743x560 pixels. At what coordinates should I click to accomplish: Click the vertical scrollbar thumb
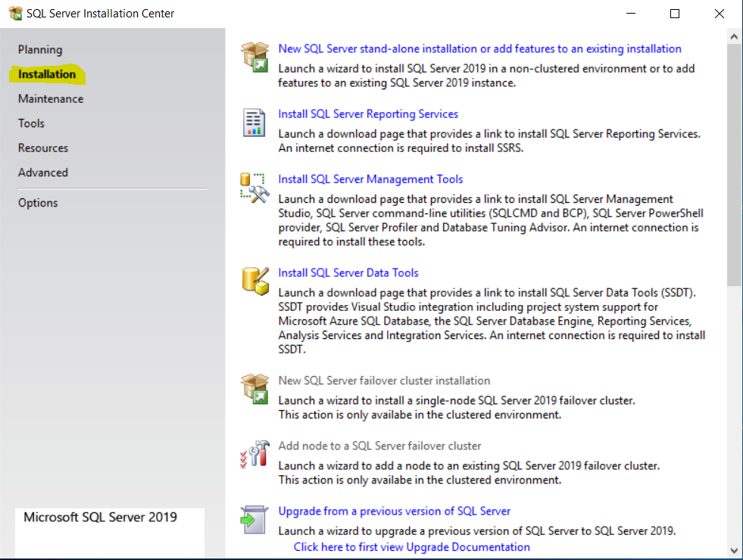pyautogui.click(x=734, y=165)
